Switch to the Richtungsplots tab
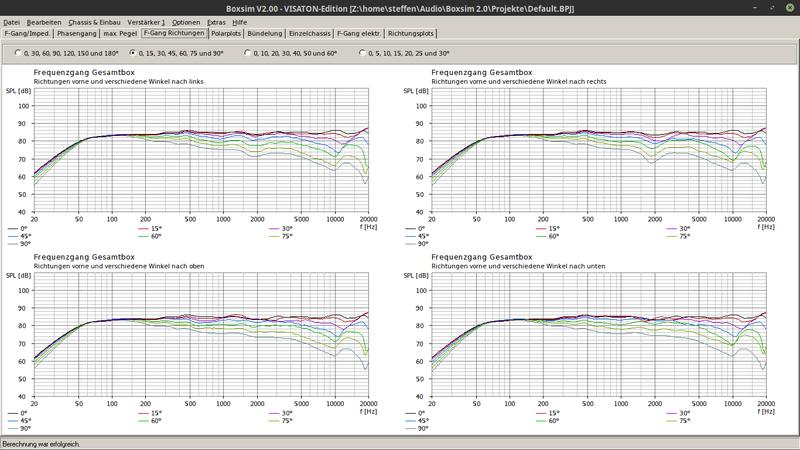 (411, 33)
